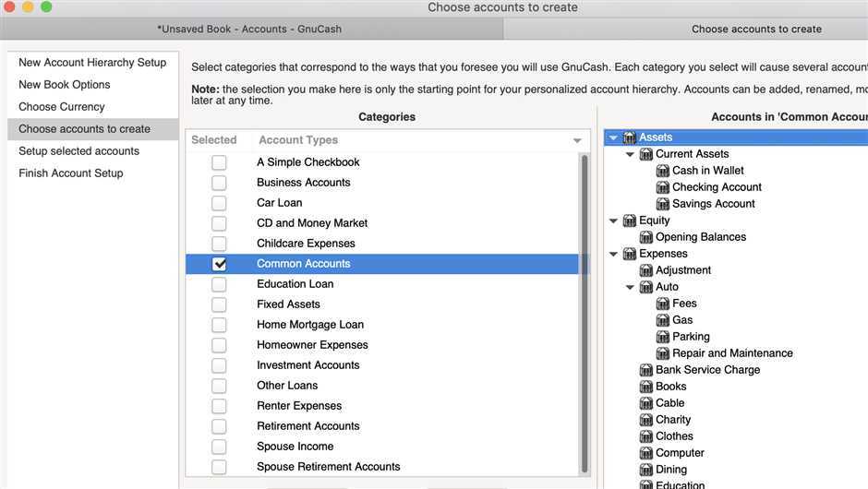Screen dimensions: 868x489
Task: Click the Auto account icon
Action: (646, 287)
